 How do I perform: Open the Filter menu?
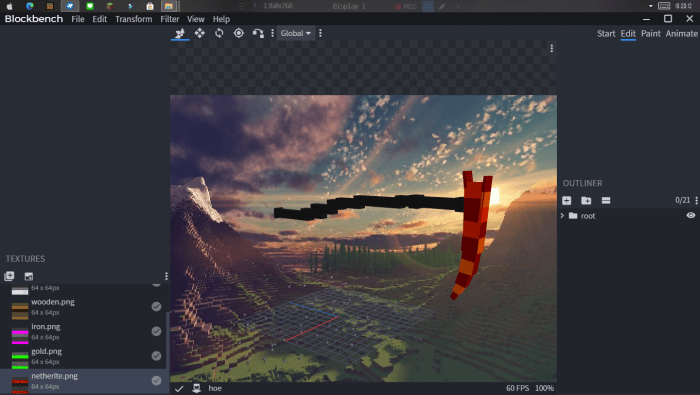170,19
